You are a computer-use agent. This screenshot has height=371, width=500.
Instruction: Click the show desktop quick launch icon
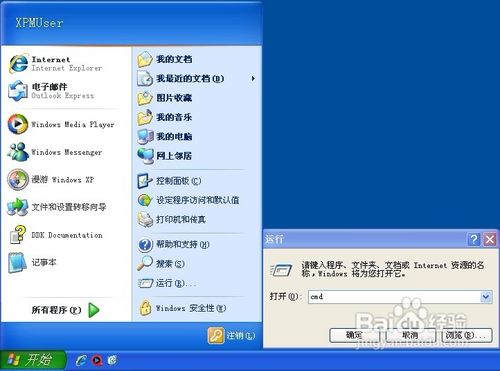click(112, 360)
